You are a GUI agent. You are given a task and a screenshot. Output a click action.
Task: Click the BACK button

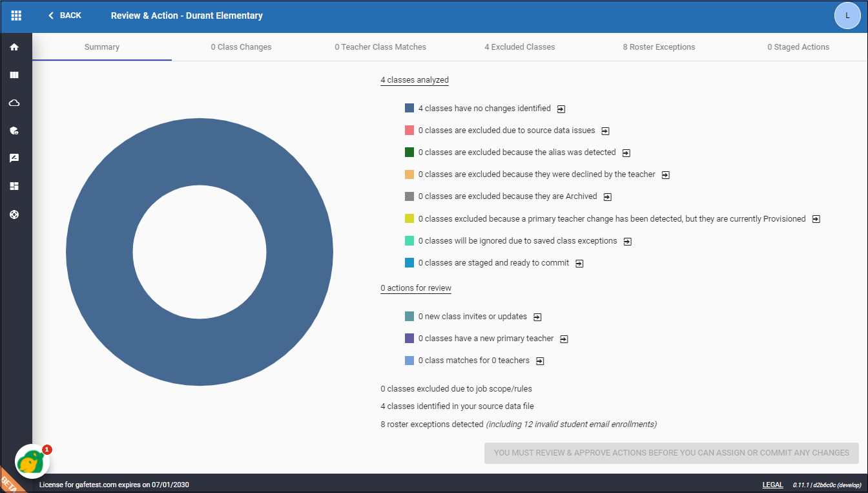[65, 16]
